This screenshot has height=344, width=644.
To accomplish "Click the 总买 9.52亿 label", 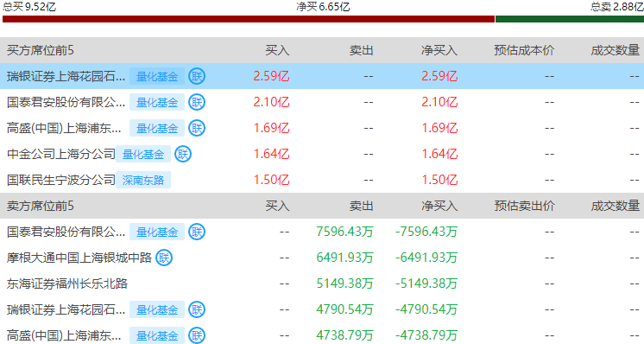I will (29, 7).
